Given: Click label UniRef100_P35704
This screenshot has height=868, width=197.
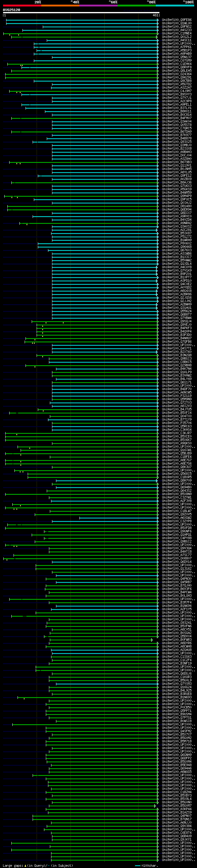Looking at the screenshot, I should (x=177, y=423).
